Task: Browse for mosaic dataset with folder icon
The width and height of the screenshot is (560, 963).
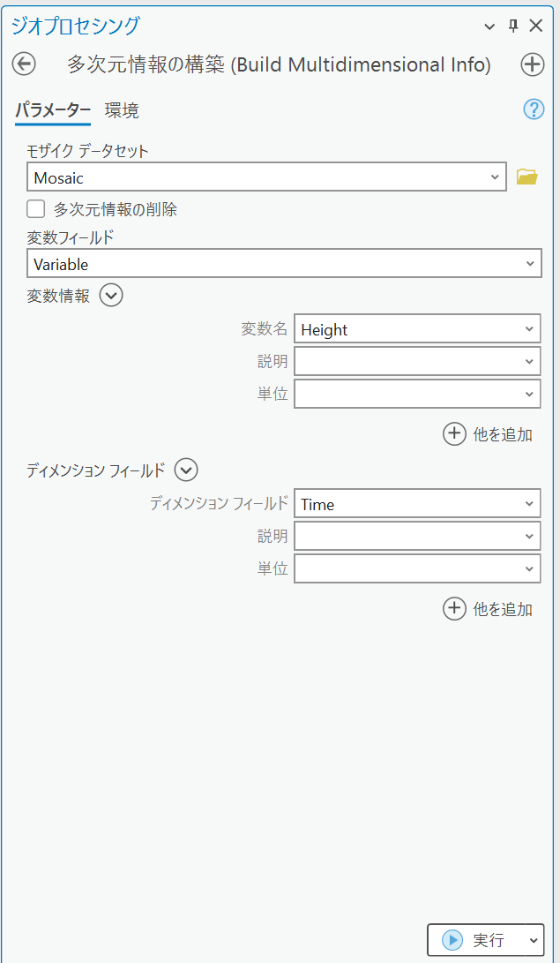Action: pyautogui.click(x=526, y=177)
